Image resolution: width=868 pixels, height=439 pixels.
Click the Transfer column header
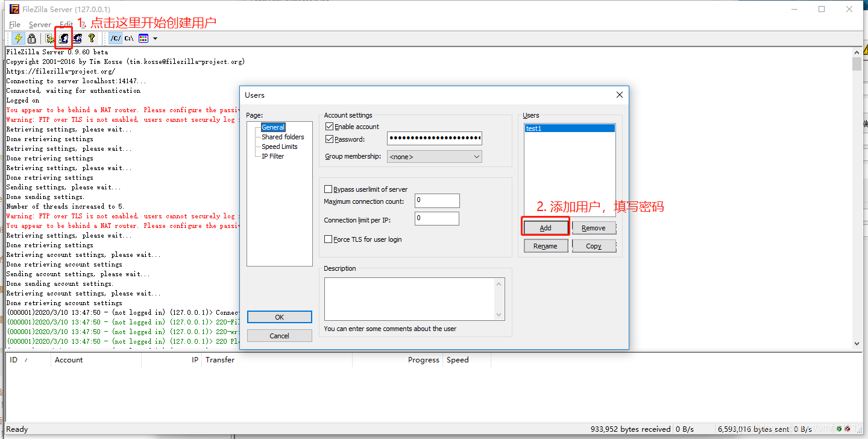277,360
